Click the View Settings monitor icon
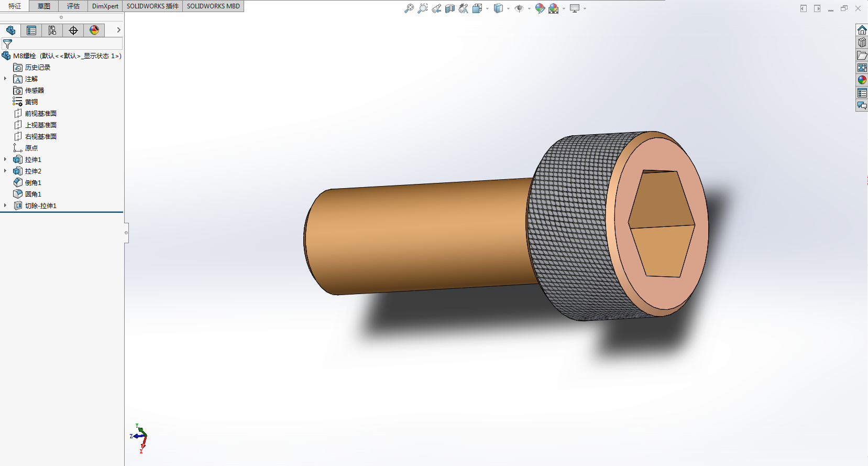868x466 pixels. click(575, 8)
